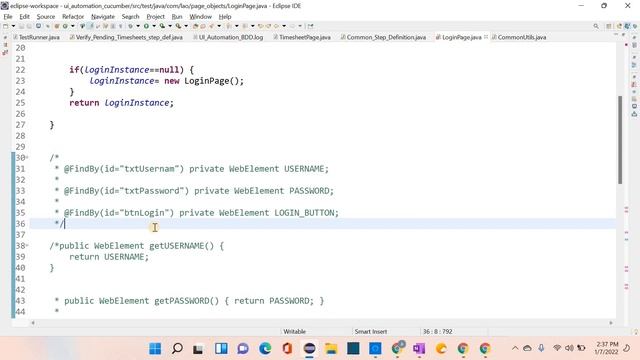
Task: Open the Widgets taskbar icon
Action: point(221,349)
